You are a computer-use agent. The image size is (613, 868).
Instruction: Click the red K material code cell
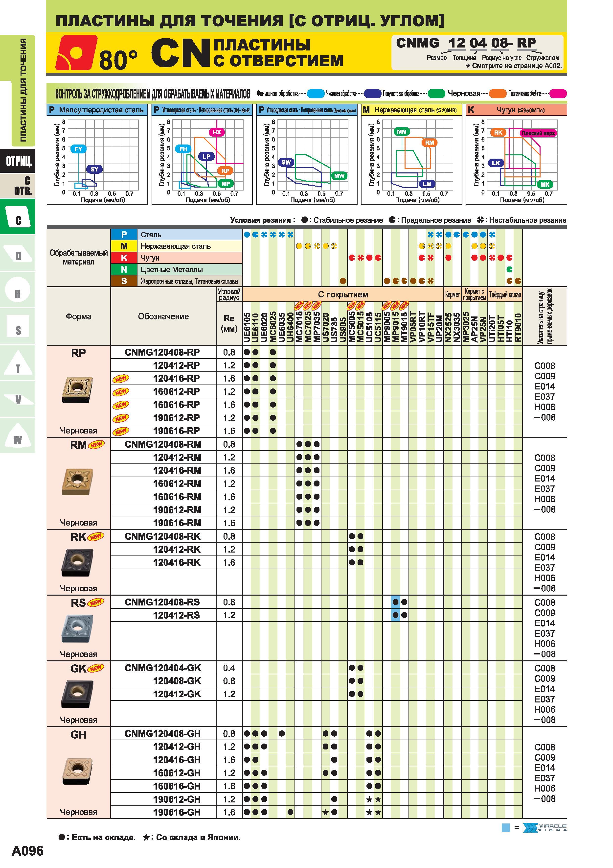point(124,258)
